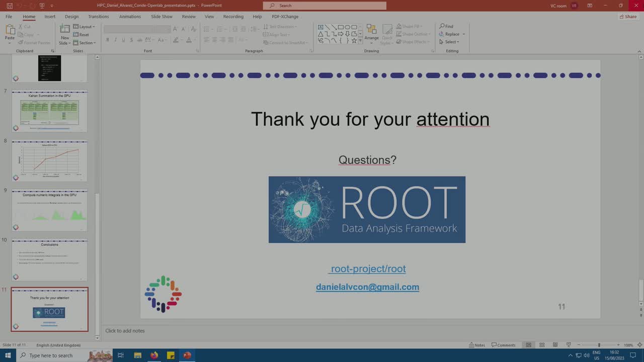Image resolution: width=644 pixels, height=362 pixels.
Task: Open the Change Case dropdown
Action: pyautogui.click(x=163, y=40)
